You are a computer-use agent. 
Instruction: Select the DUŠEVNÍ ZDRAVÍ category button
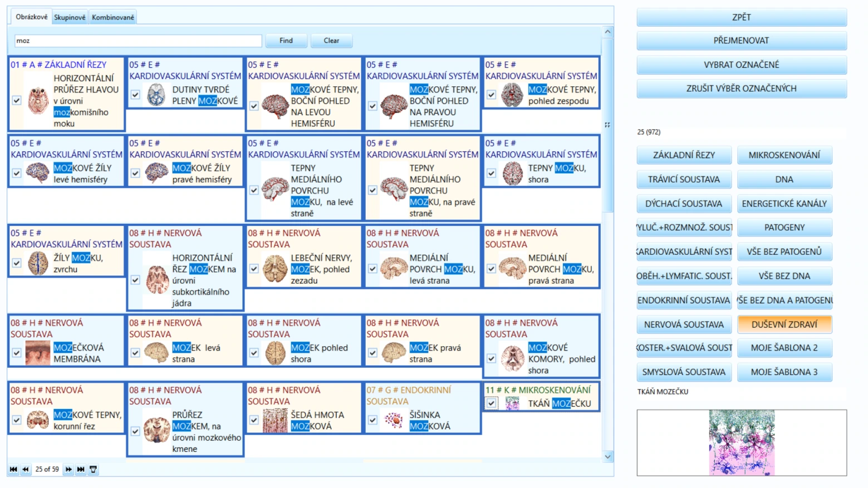(x=784, y=324)
